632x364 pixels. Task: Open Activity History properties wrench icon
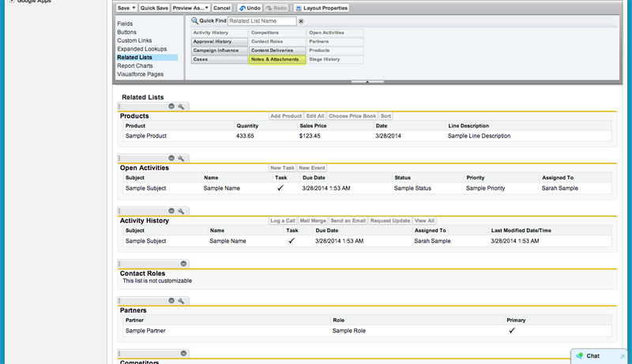pyautogui.click(x=181, y=211)
